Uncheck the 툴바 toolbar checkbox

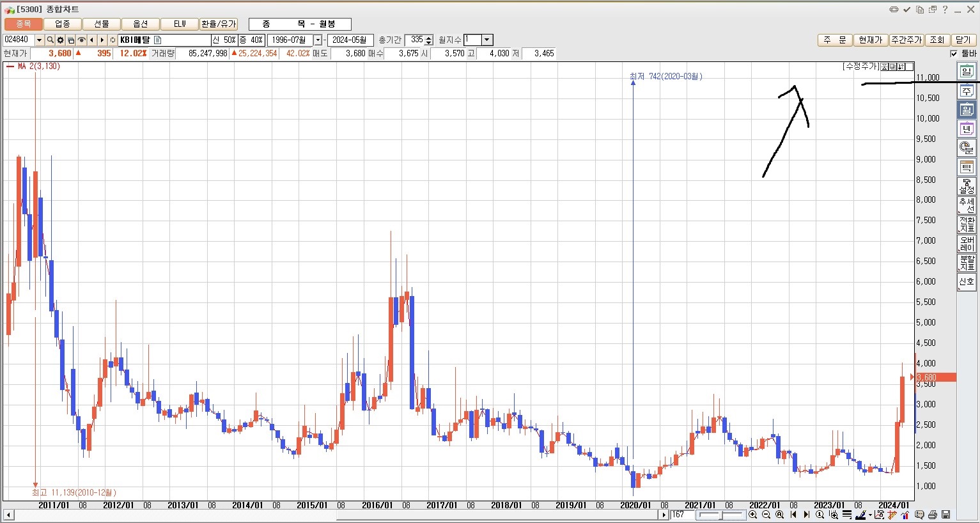(954, 54)
